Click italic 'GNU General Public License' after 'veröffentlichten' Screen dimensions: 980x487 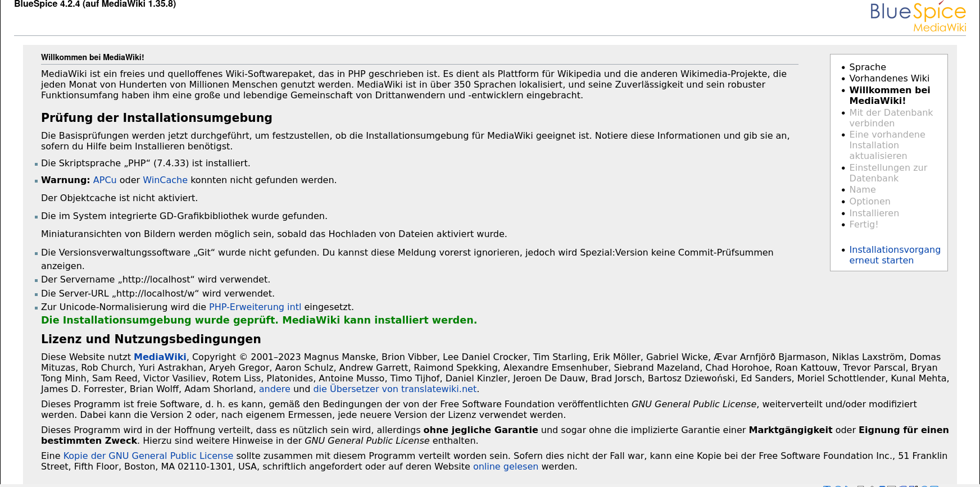(694, 404)
